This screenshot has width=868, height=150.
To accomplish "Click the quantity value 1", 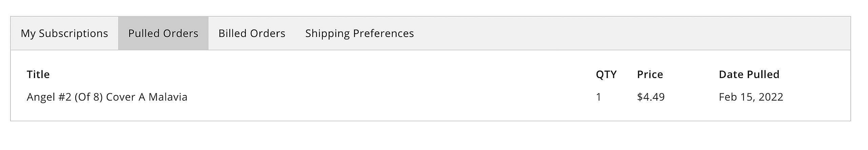I will 598,97.
